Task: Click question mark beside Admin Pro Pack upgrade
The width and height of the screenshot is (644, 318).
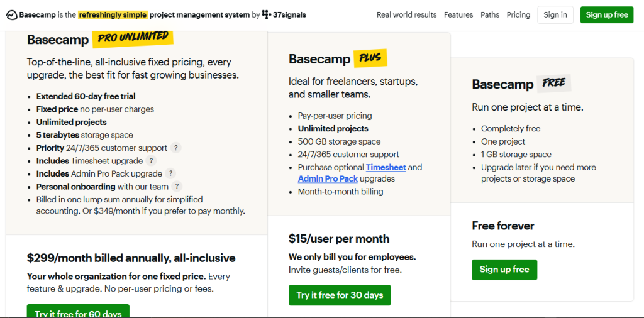Action: [170, 173]
